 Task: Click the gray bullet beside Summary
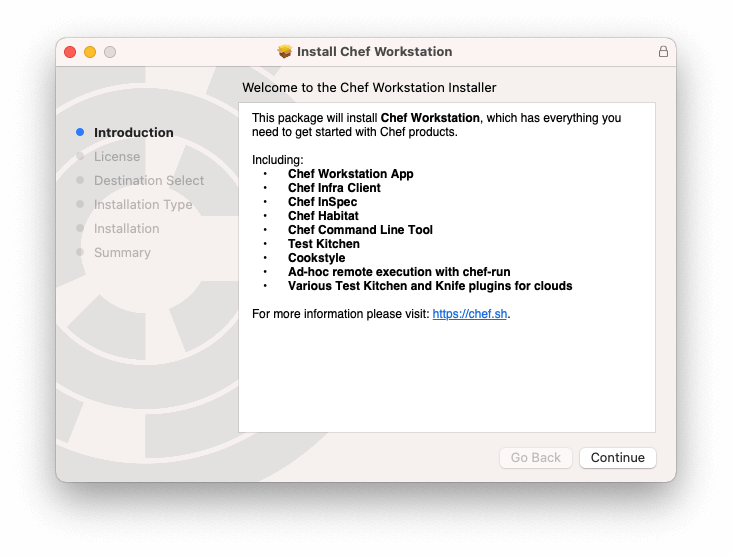80,252
